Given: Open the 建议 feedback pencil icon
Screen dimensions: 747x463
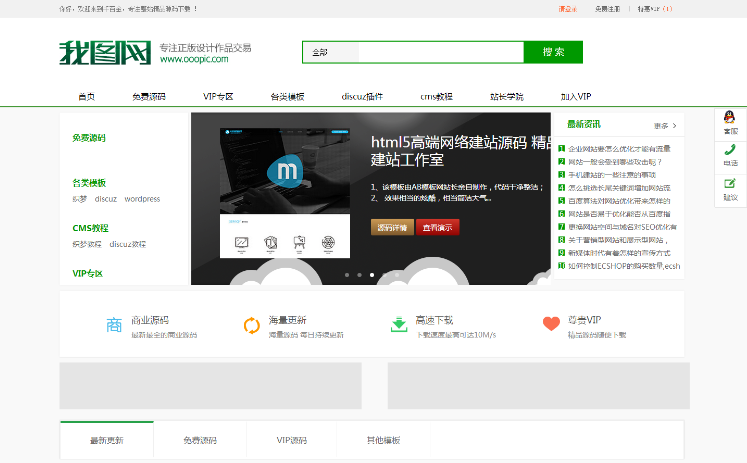Looking at the screenshot, I should coord(730,188).
